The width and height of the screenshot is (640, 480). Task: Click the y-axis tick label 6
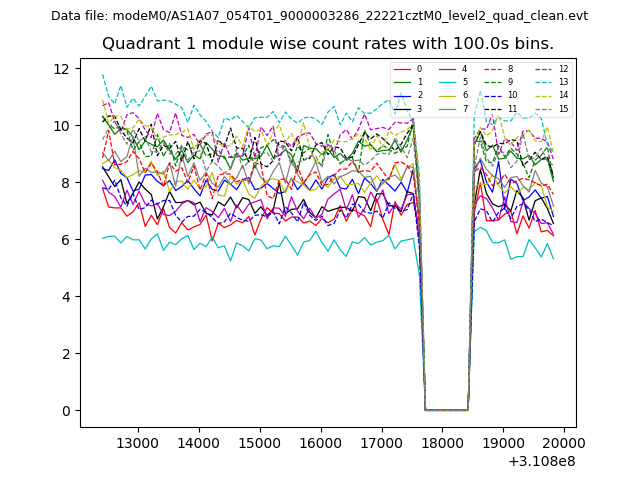click(64, 239)
